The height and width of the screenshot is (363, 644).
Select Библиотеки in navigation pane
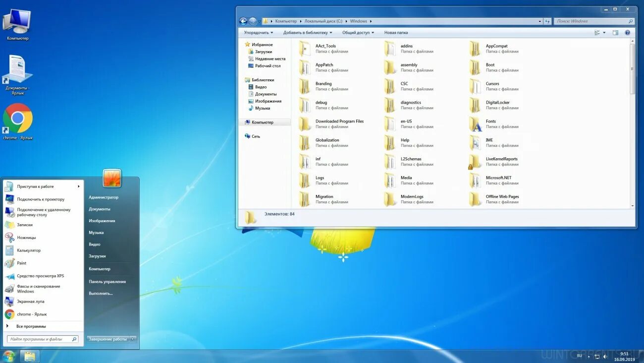point(263,80)
